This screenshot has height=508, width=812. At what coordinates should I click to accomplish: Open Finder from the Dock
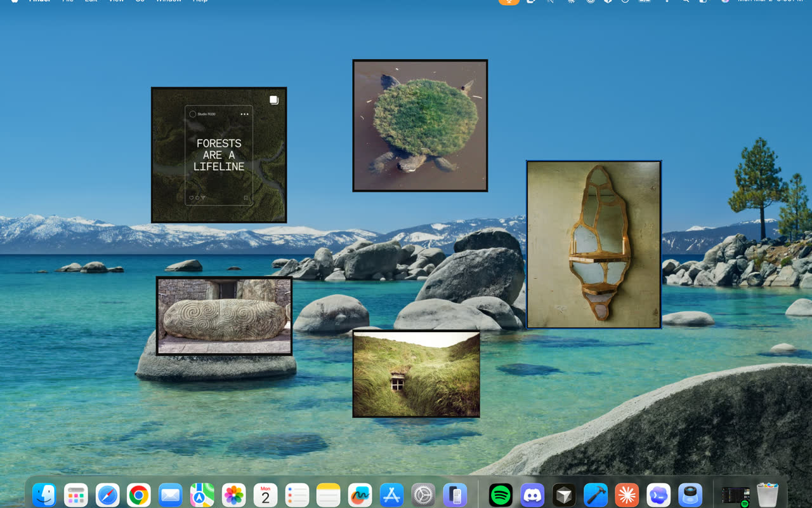[x=44, y=495]
